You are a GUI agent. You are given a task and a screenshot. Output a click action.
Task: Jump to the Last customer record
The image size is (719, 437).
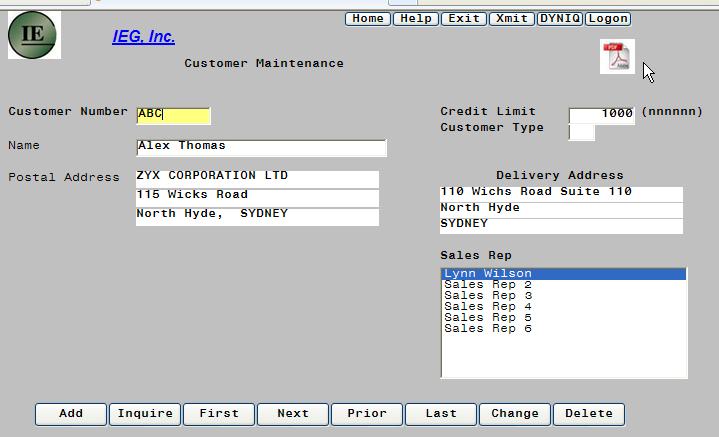441,414
